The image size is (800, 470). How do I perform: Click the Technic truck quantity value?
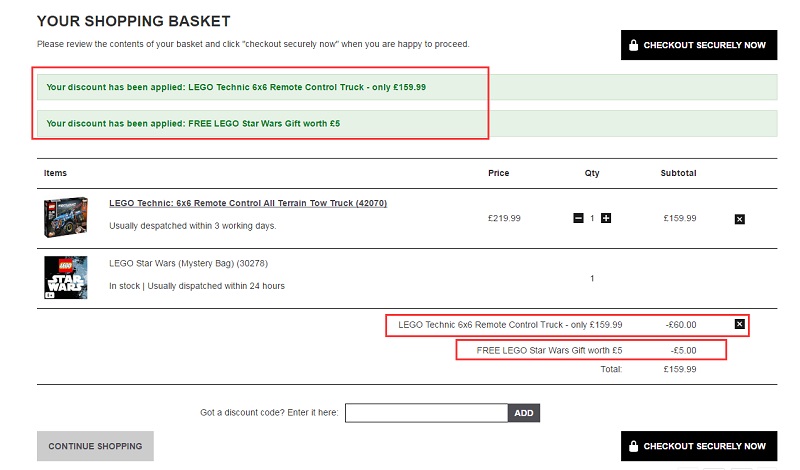tap(592, 218)
